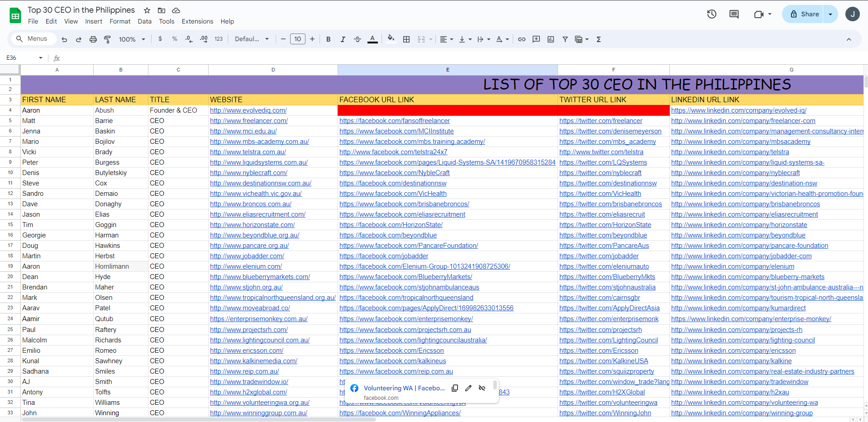
Task: Click the decrease font size button
Action: 283,39
